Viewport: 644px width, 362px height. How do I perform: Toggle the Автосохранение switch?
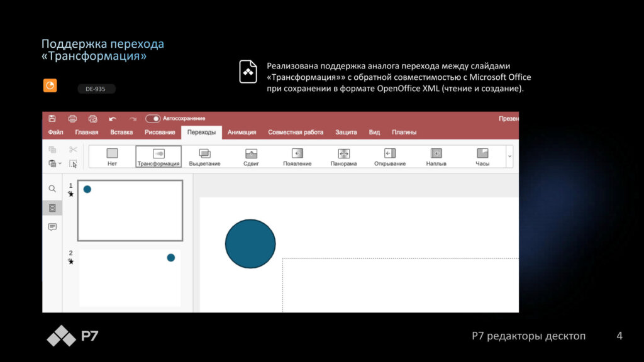tap(153, 119)
